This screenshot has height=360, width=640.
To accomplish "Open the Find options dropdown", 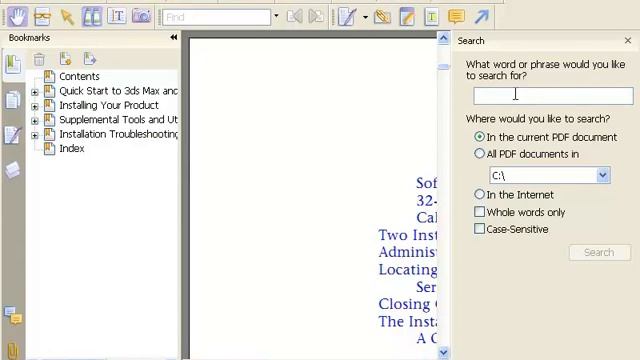I will pos(276,17).
